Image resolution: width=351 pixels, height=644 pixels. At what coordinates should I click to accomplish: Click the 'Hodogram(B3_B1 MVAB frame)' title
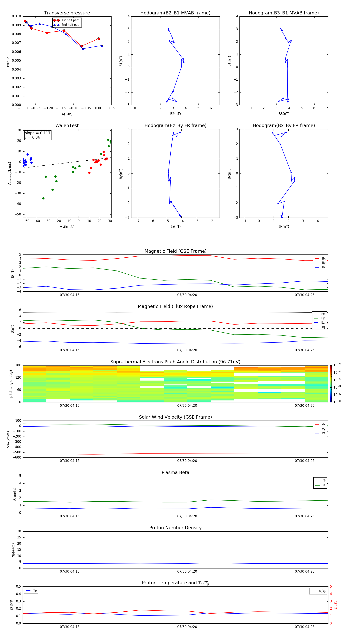[x=284, y=13]
